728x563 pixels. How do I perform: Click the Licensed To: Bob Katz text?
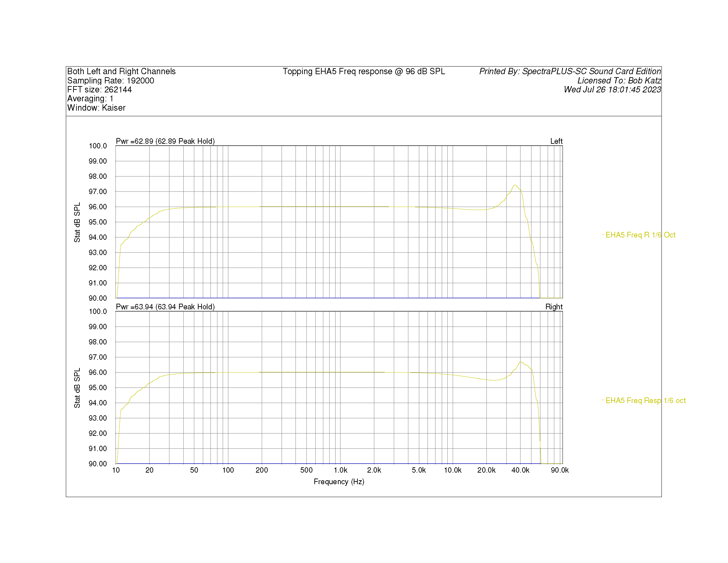[619, 80]
